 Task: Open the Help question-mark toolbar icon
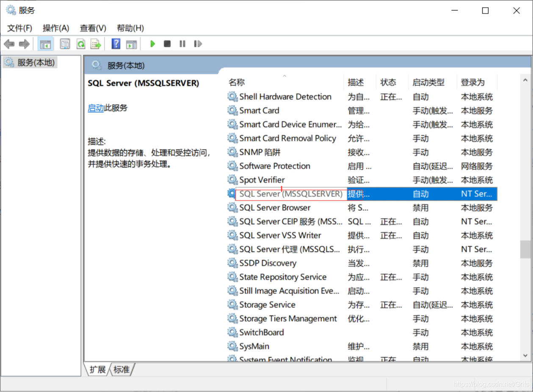(116, 44)
